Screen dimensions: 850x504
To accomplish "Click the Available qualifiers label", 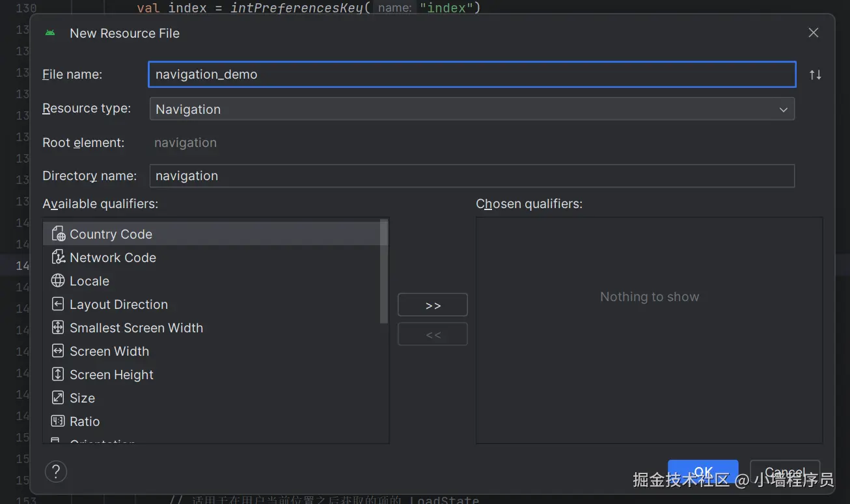I will [x=100, y=204].
